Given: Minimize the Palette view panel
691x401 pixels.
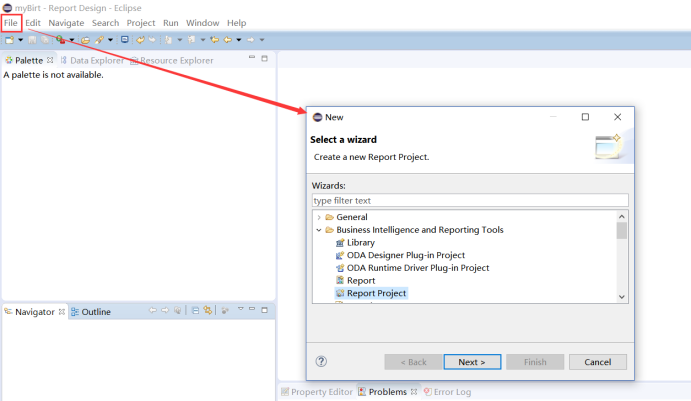Looking at the screenshot, I should pos(252,57).
